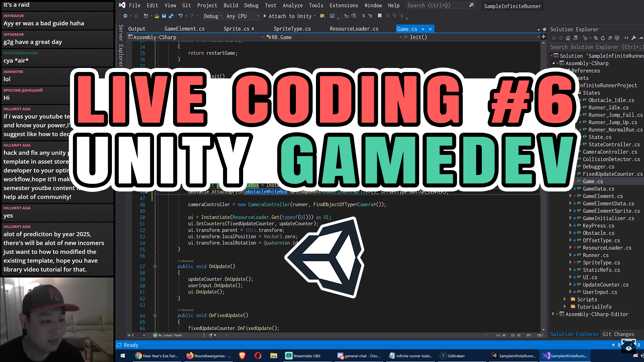Close the Game.cs editor tab
Viewport: 644px width, 362px height.
point(430,29)
